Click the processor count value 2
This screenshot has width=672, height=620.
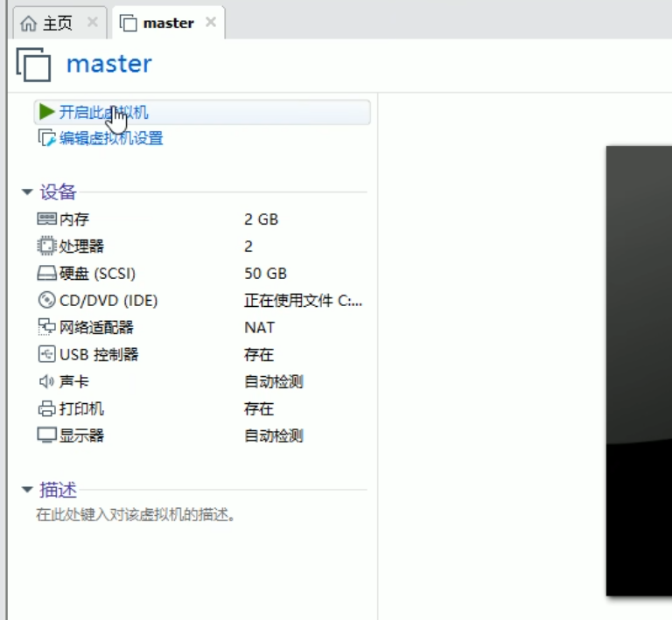248,247
